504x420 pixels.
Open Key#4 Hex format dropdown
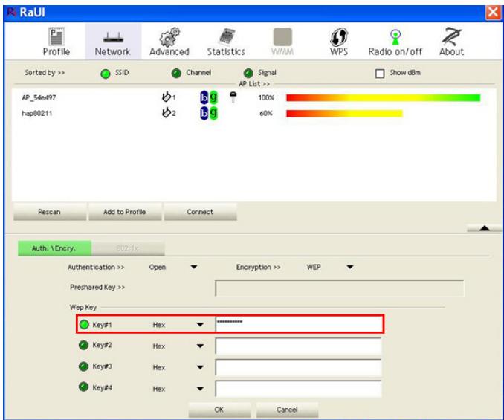tap(200, 389)
